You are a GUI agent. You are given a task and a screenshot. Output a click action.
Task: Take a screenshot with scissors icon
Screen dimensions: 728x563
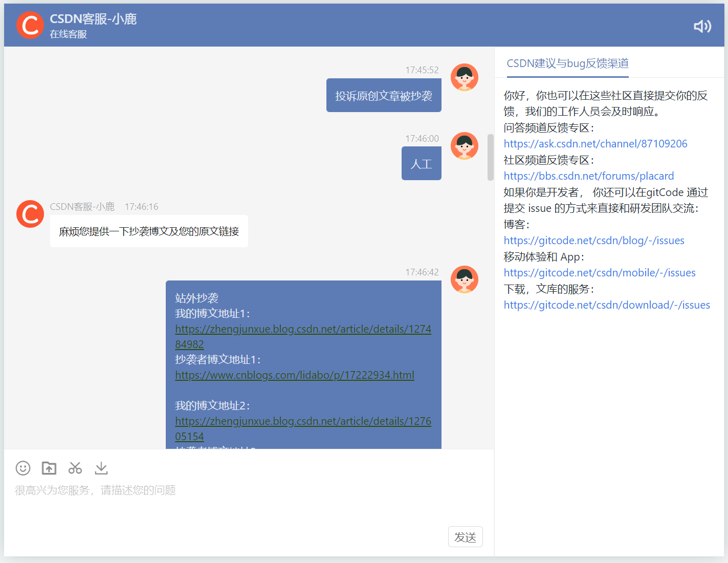tap(75, 468)
